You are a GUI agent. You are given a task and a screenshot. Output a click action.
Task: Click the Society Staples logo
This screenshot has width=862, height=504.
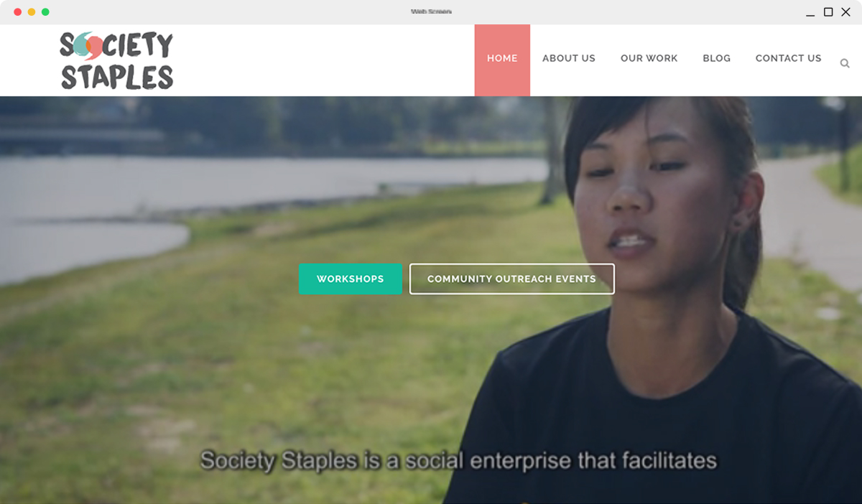[116, 60]
